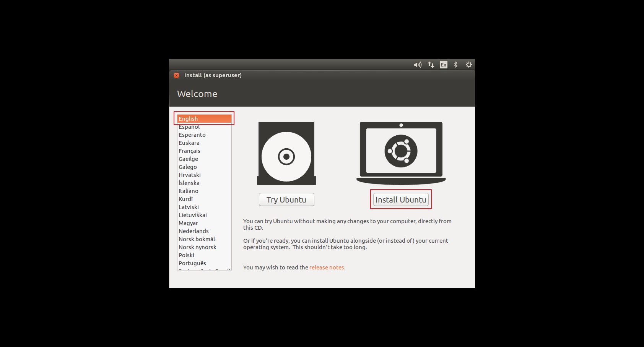Click Install Ubuntu to begin installation
The width and height of the screenshot is (644, 347).
(401, 199)
